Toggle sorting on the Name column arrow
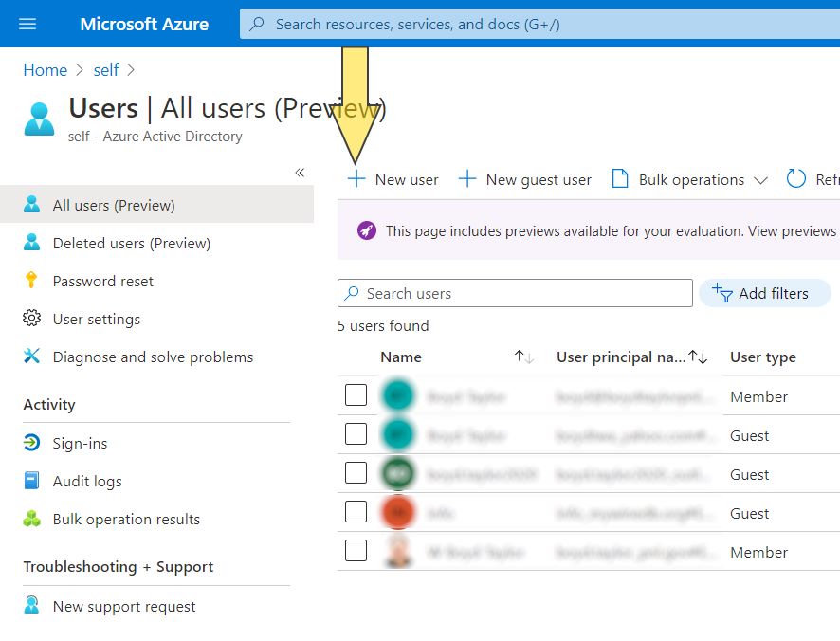The height and width of the screenshot is (641, 840). point(521,357)
